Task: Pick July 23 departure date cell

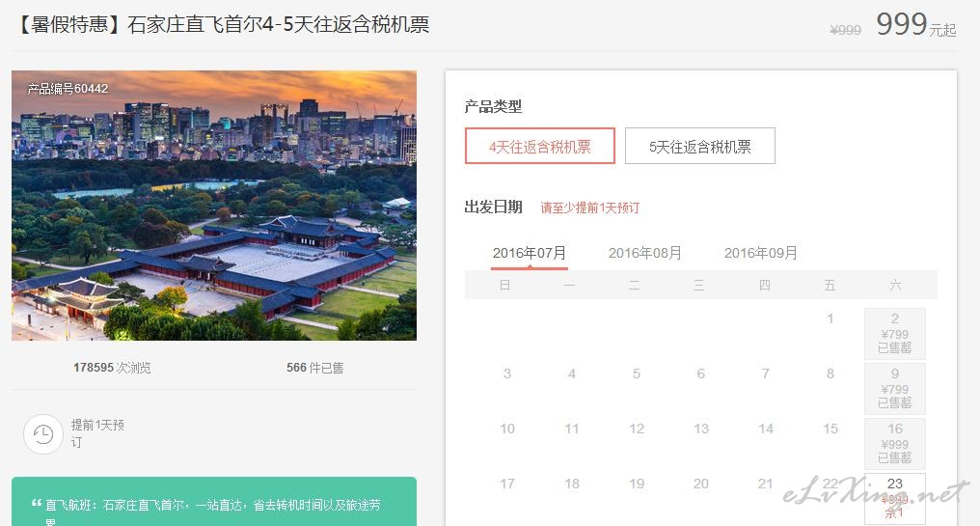Action: 895,498
